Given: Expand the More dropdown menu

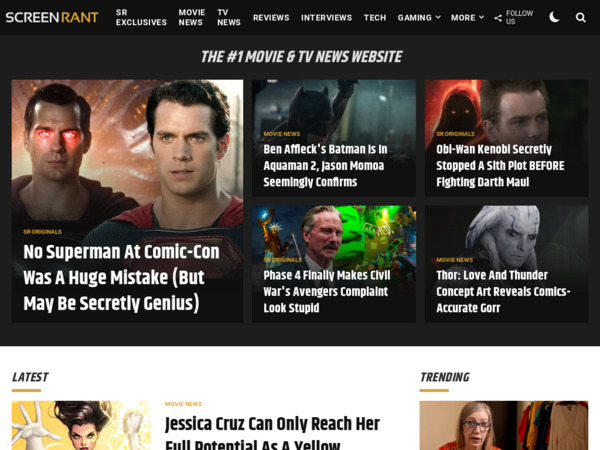Looking at the screenshot, I should click(467, 17).
